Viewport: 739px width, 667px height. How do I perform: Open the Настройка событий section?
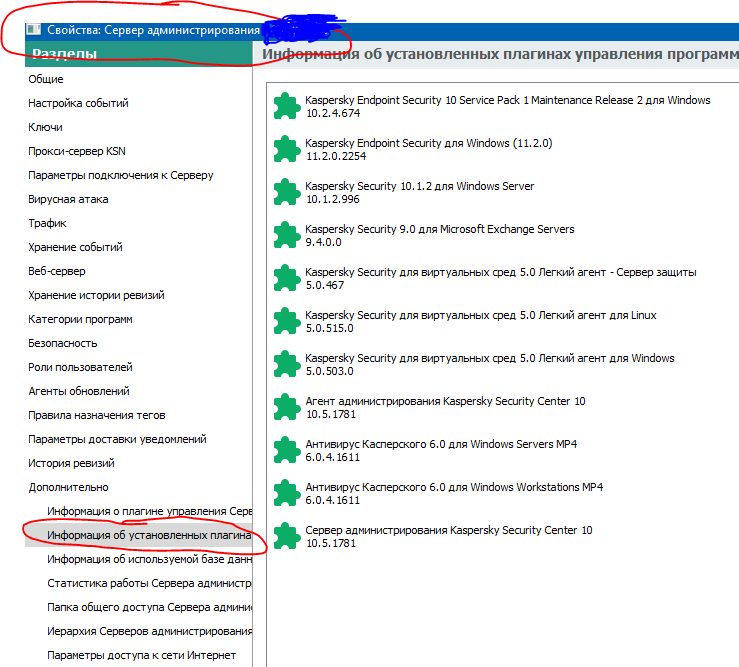(78, 103)
